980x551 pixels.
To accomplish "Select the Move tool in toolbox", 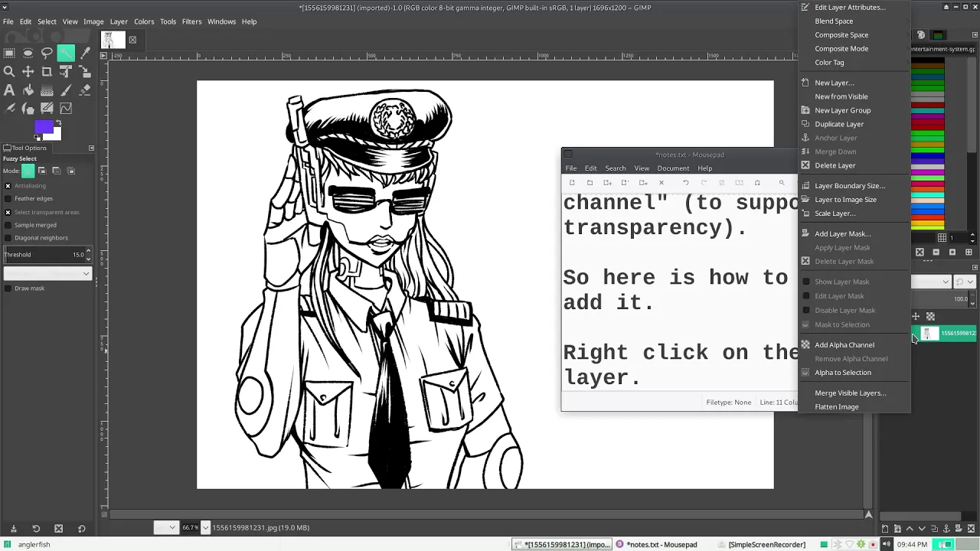I will [28, 71].
